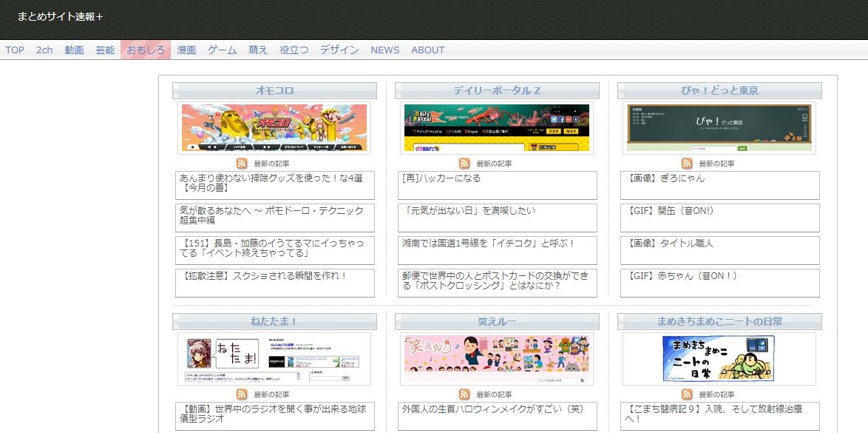The height and width of the screenshot is (433, 868).
Task: Open the 芸能 category
Action: coord(105,50)
